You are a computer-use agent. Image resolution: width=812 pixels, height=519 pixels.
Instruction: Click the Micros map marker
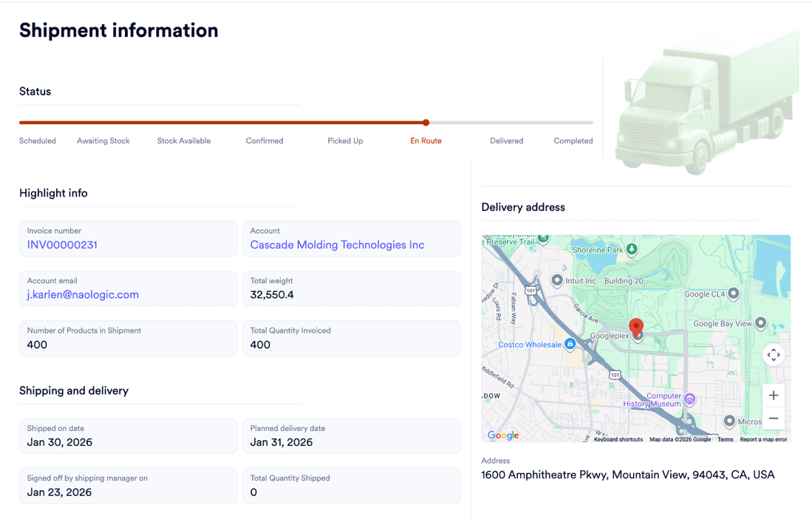(x=729, y=421)
